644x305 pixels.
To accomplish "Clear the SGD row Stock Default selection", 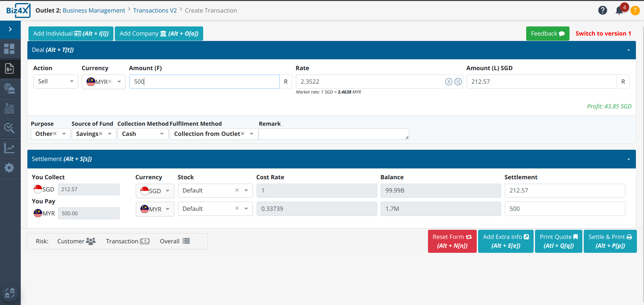I will tap(237, 190).
